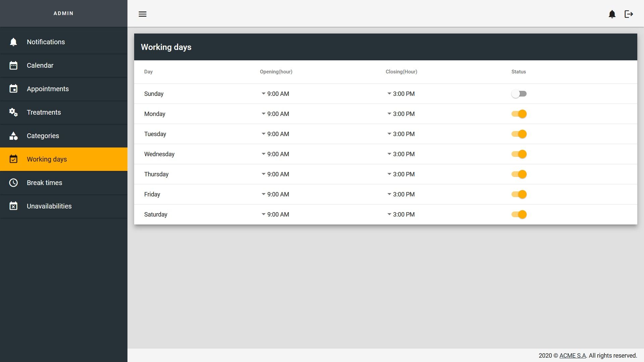The height and width of the screenshot is (362, 644).
Task: Open Friday opening hour dropdown
Action: 275,194
